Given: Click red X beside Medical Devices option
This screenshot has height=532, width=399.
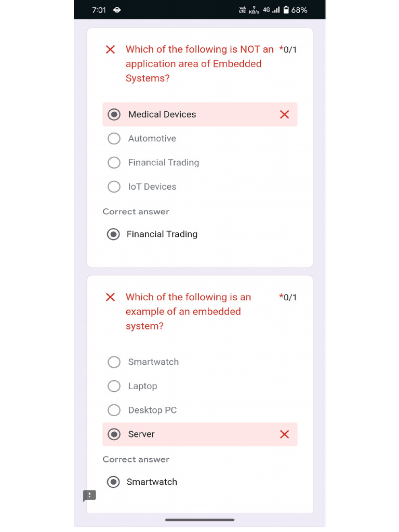Looking at the screenshot, I should (284, 114).
